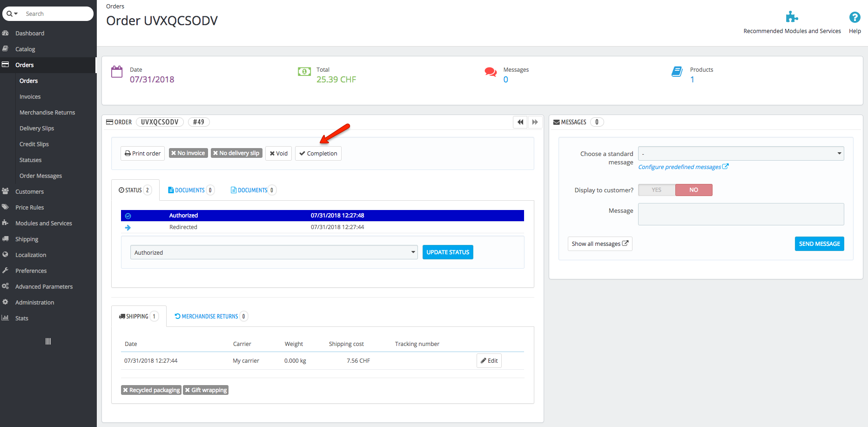Open the order status dropdown showing Authorized
Screen dimensions: 868x427
click(x=274, y=252)
